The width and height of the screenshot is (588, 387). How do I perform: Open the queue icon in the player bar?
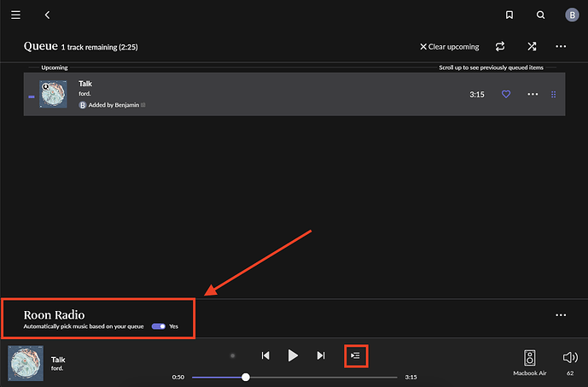[356, 355]
